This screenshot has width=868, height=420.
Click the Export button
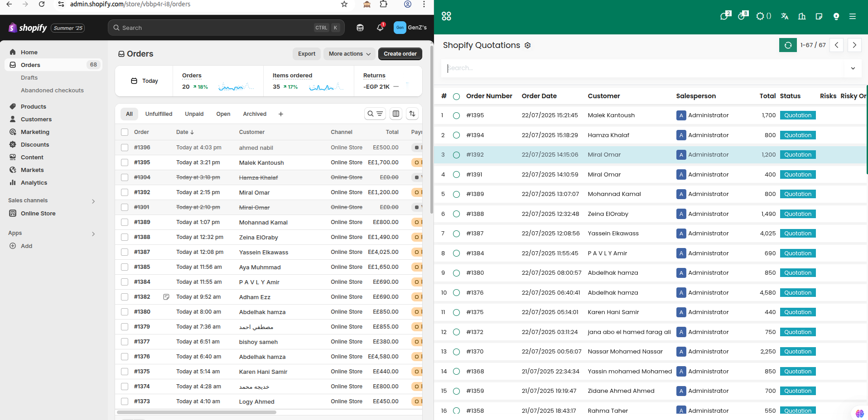tap(307, 54)
